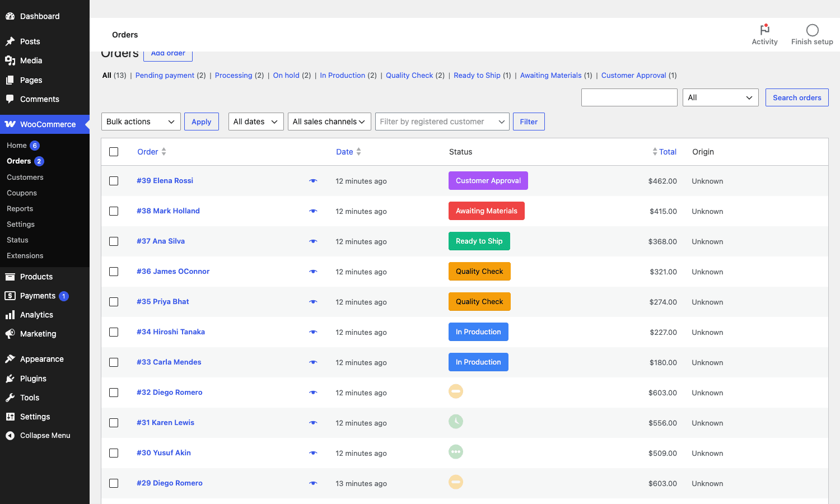Check the box for order #38 Mark Holland
Viewport: 840px width, 504px height.
114,211
